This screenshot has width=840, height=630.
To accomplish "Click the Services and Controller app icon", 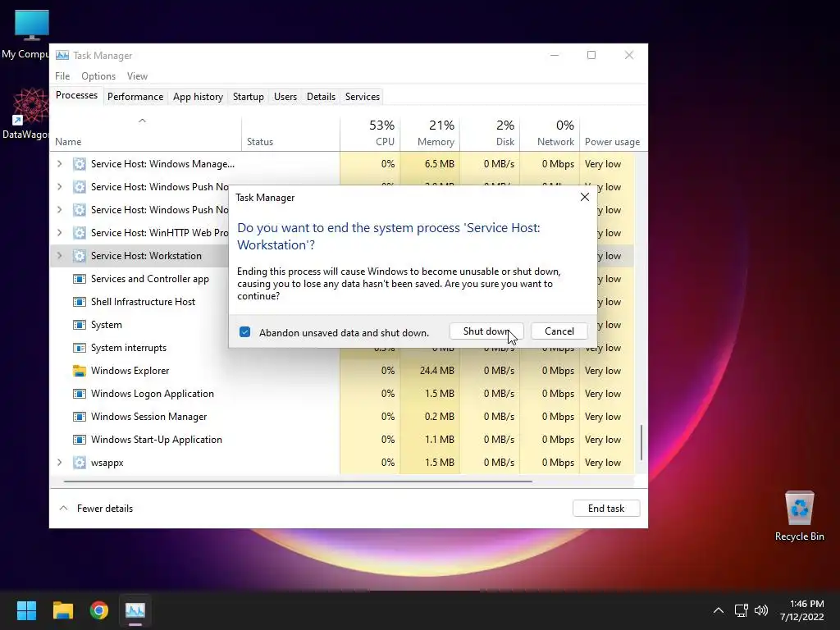I will [x=80, y=279].
